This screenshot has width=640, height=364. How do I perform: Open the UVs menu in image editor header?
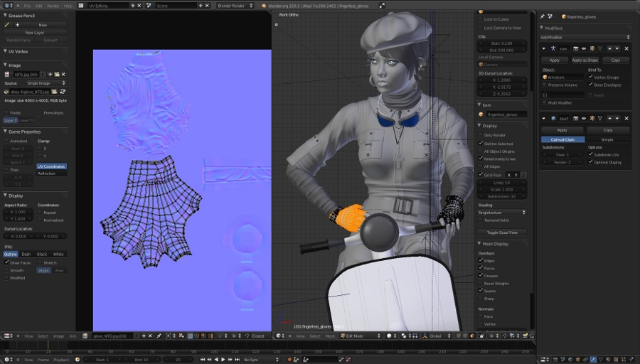click(73, 336)
